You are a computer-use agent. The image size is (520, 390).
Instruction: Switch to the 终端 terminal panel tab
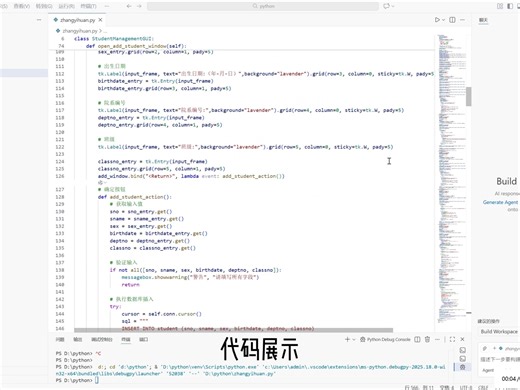126,339
